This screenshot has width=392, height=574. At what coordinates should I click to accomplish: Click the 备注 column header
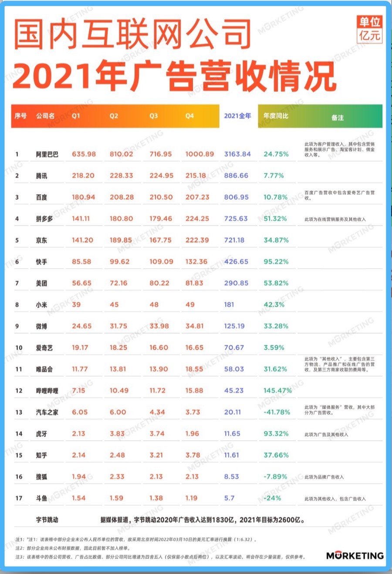[x=338, y=118]
